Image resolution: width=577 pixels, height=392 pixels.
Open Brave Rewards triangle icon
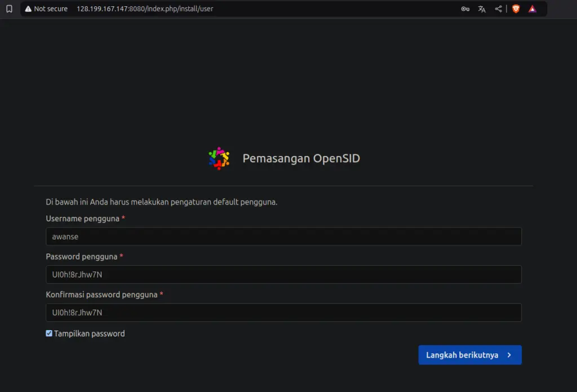[532, 8]
